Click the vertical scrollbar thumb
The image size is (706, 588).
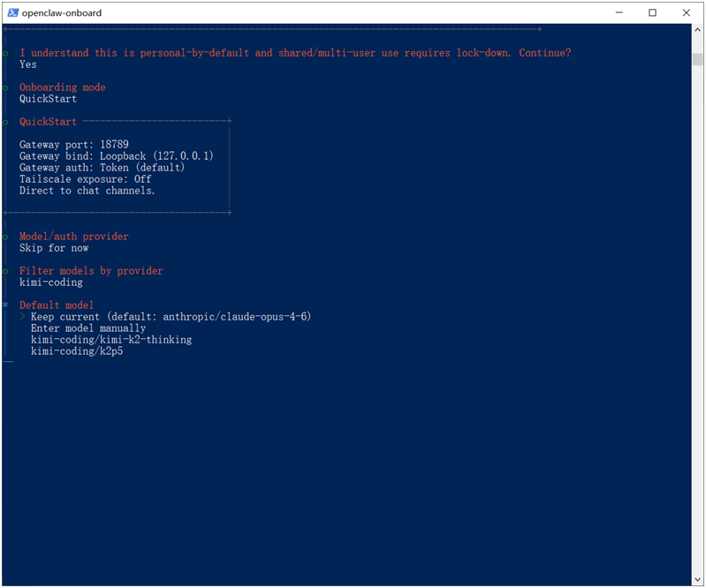697,59
